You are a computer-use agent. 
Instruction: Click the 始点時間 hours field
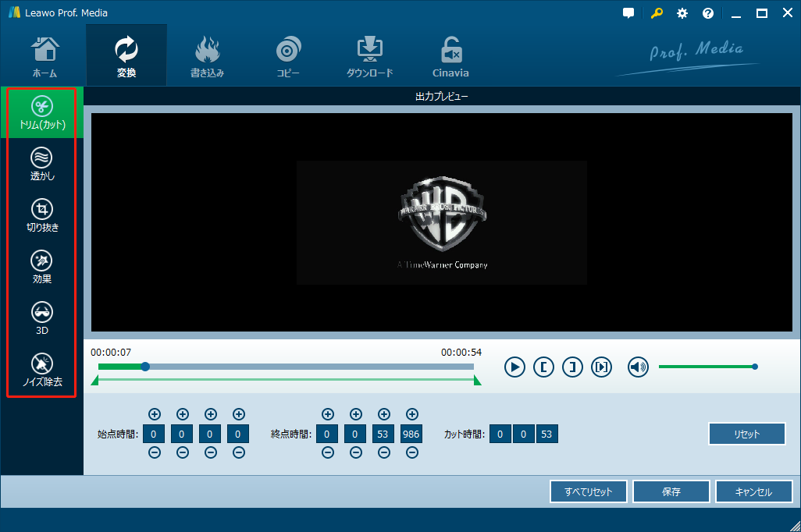[153, 434]
